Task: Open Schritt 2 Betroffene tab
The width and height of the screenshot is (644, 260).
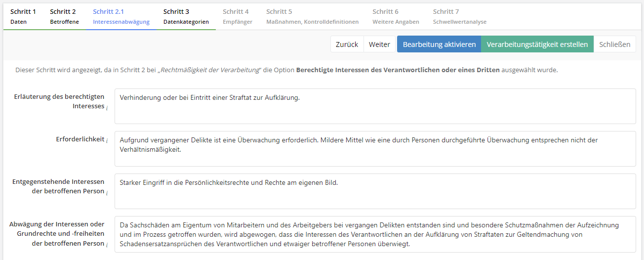Action: coord(64,16)
